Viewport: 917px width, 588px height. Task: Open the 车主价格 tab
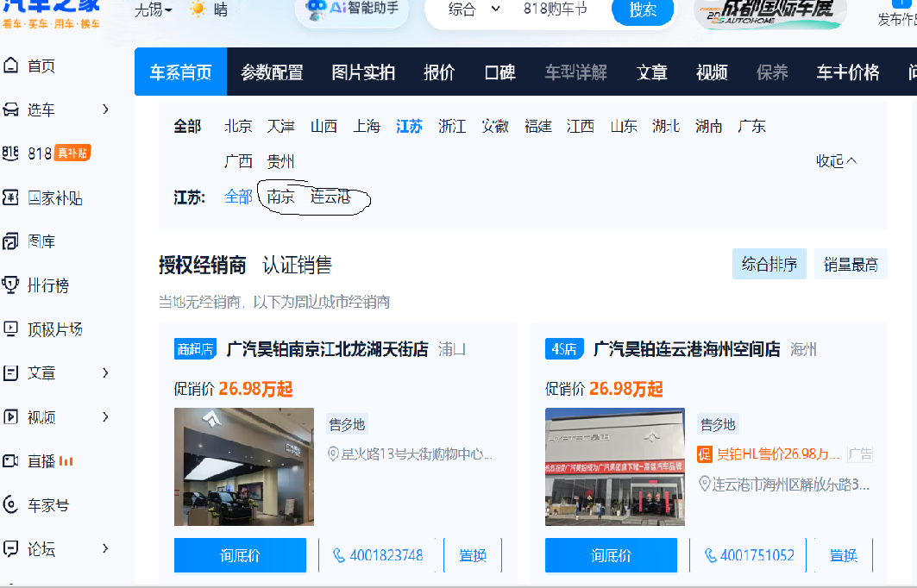click(848, 72)
